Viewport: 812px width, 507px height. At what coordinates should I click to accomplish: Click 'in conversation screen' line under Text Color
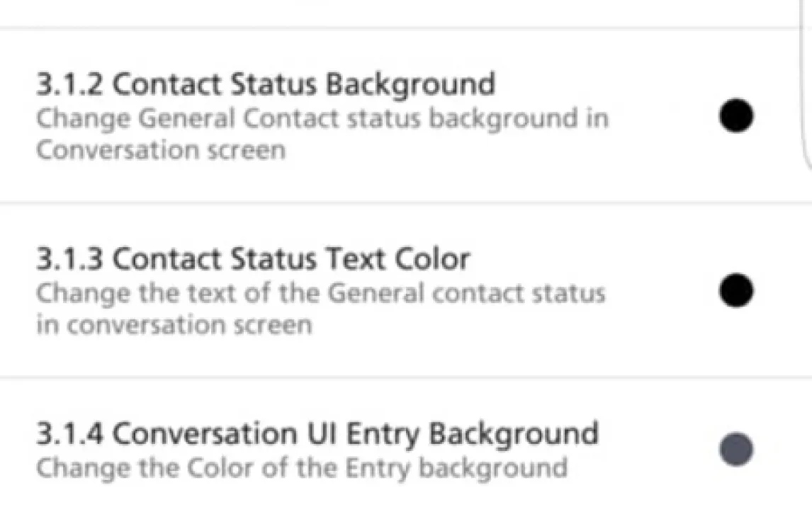point(174,325)
